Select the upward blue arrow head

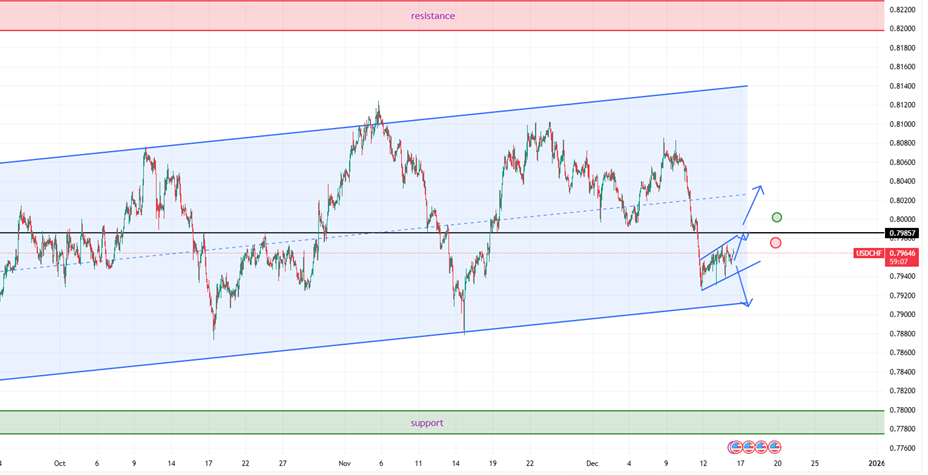761,189
